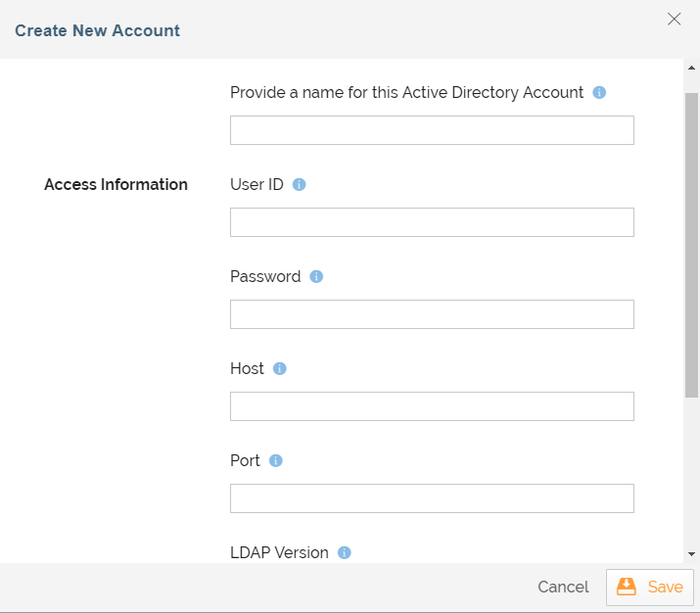Click the LDAP Version label

pyautogui.click(x=279, y=553)
